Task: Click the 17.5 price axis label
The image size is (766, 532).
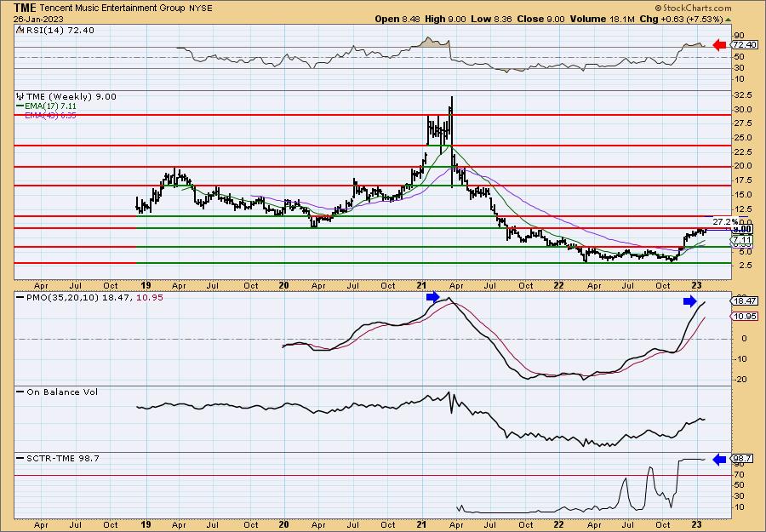Action: [x=742, y=180]
